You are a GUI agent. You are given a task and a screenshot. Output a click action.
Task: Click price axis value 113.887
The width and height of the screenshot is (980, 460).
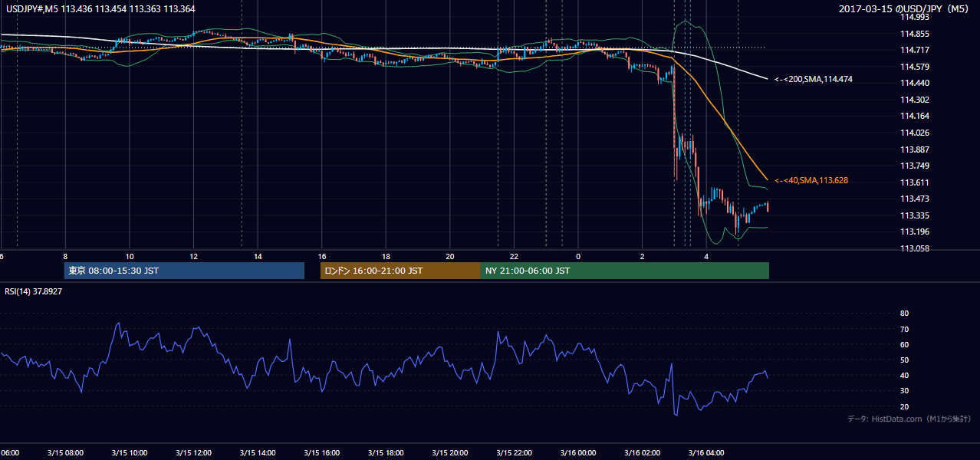tap(915, 149)
